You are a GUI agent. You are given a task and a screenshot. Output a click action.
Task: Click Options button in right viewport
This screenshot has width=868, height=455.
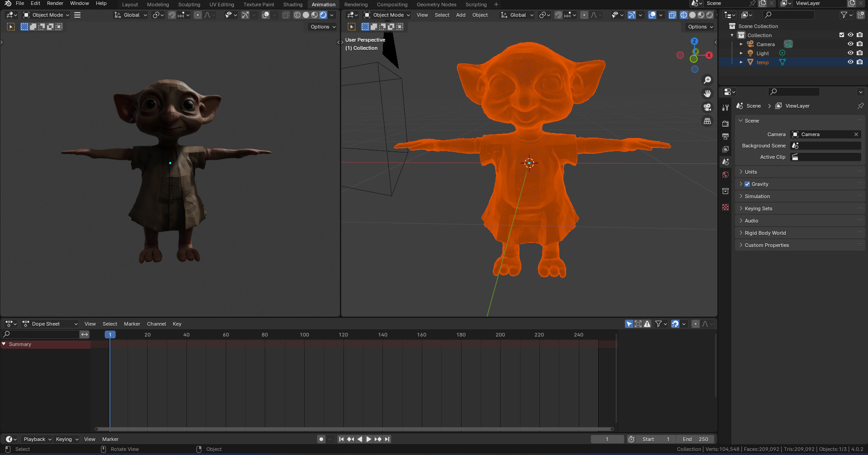[x=700, y=27]
